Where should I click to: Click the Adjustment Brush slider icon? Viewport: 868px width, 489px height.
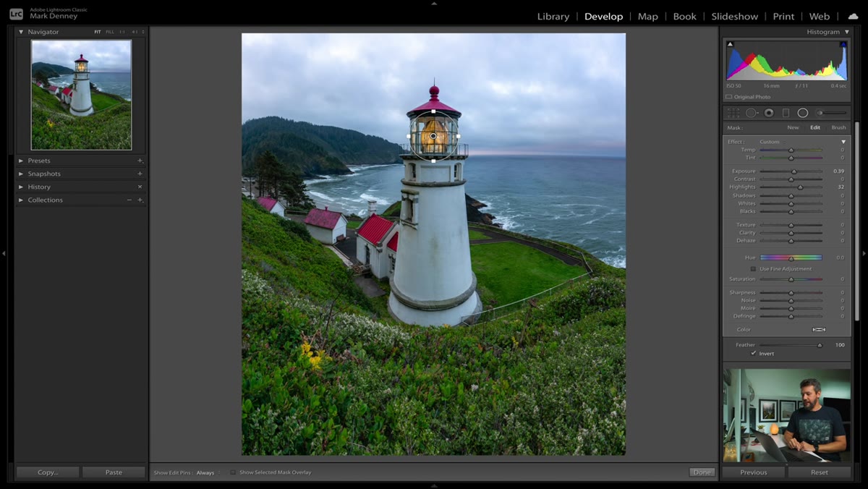pos(830,113)
